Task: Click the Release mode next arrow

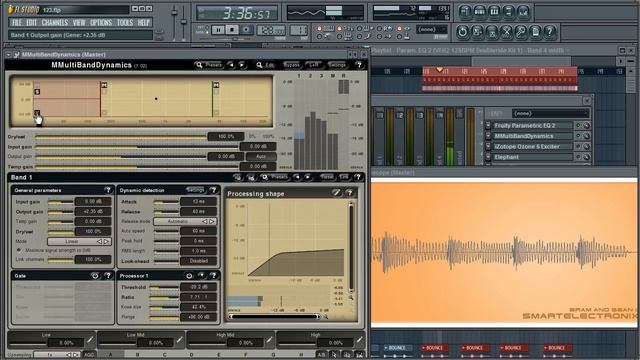Action: coord(212,221)
